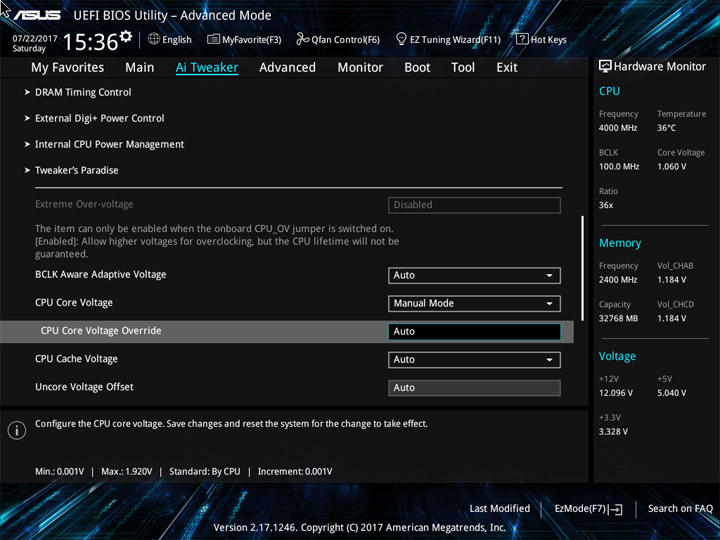Click the +5V reading 5.040 V
This screenshot has width=720, height=540.
(672, 393)
